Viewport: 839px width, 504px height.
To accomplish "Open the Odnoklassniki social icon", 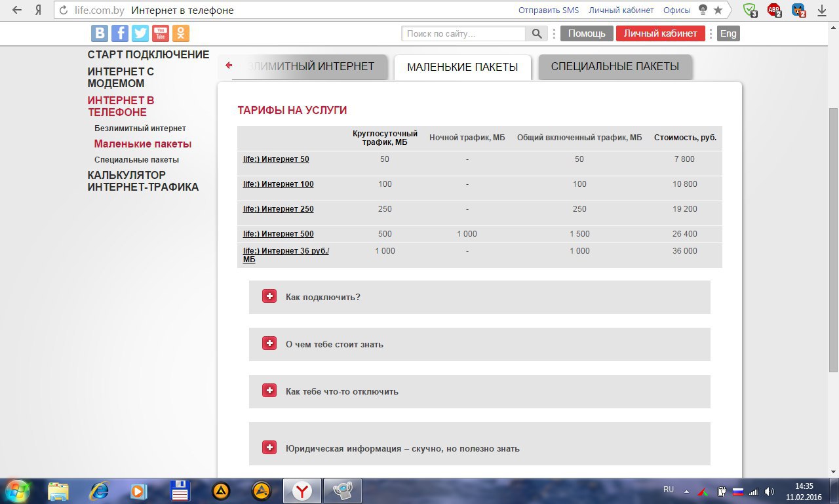I will click(180, 33).
